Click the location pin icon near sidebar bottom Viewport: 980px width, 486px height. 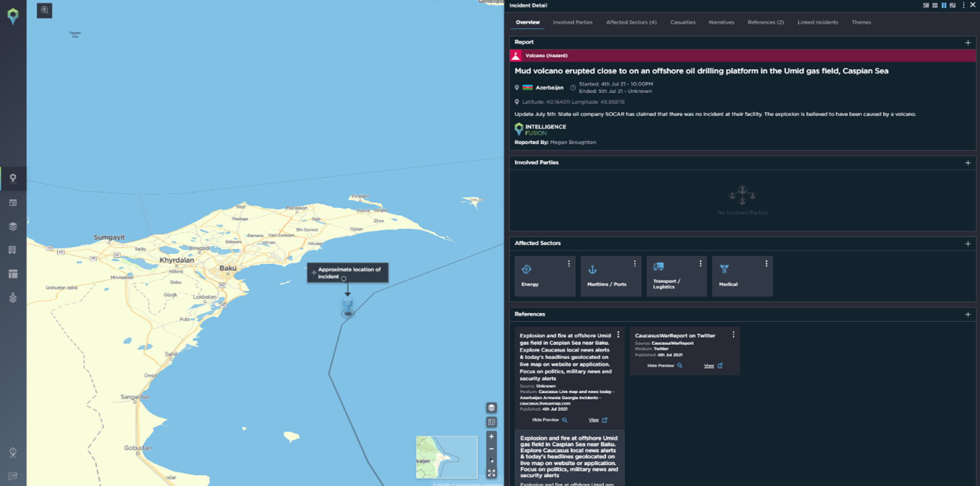pos(13,453)
